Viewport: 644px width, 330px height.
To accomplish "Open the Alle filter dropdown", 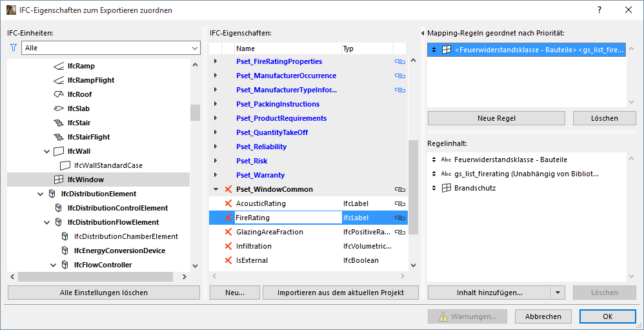I will 110,48.
